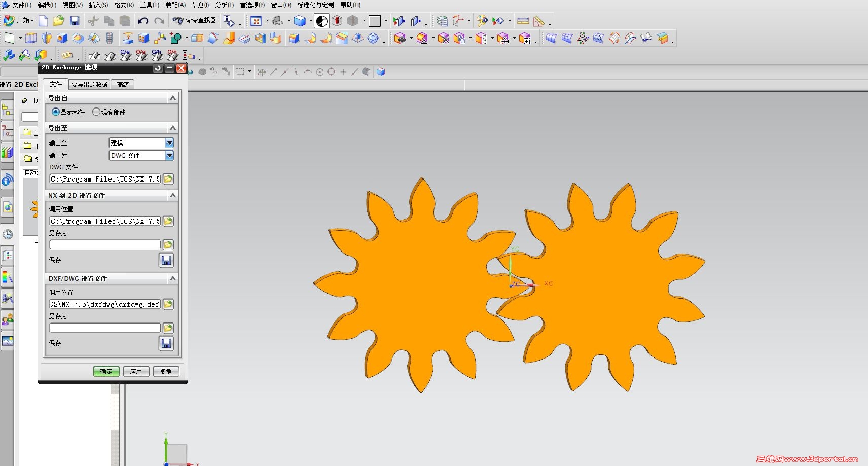Open the 插入(S) menu
The width and height of the screenshot is (868, 466).
click(x=98, y=5)
